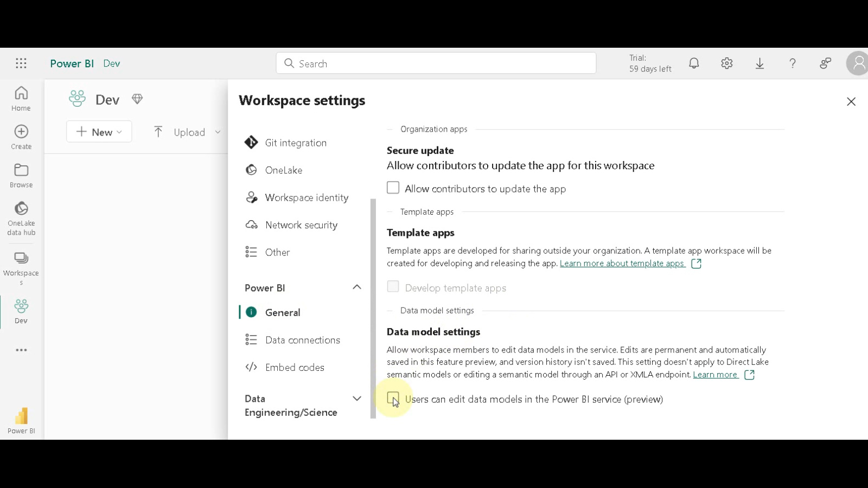Click Learn more under data model settings
This screenshot has width=868, height=488.
(x=716, y=374)
